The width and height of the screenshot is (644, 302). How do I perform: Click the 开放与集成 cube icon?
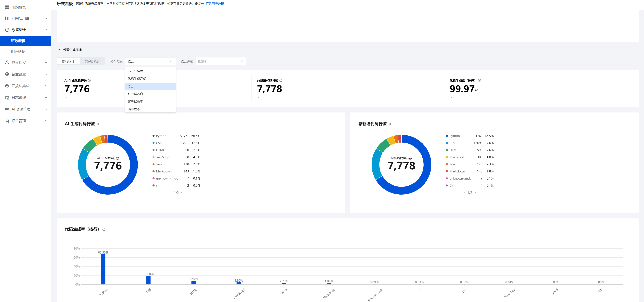click(7, 86)
